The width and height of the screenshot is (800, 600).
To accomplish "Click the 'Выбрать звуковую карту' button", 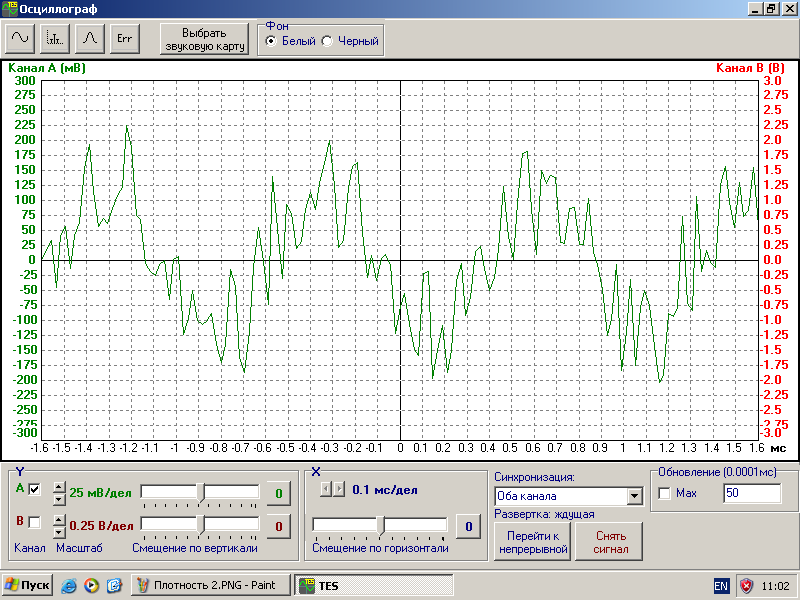I will coord(204,39).
